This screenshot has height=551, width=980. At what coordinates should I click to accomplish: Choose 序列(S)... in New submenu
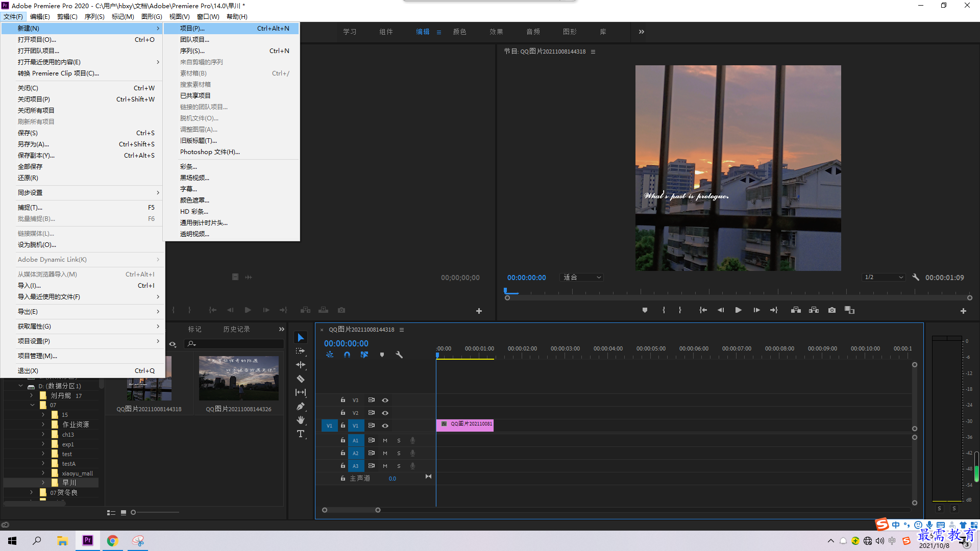231,51
